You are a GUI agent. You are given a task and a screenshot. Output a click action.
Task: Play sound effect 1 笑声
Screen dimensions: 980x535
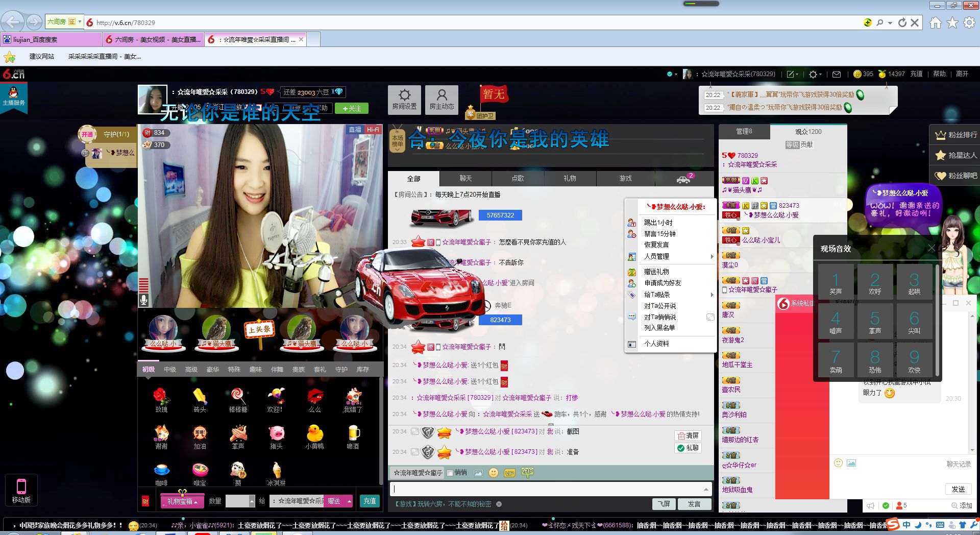pyautogui.click(x=836, y=282)
